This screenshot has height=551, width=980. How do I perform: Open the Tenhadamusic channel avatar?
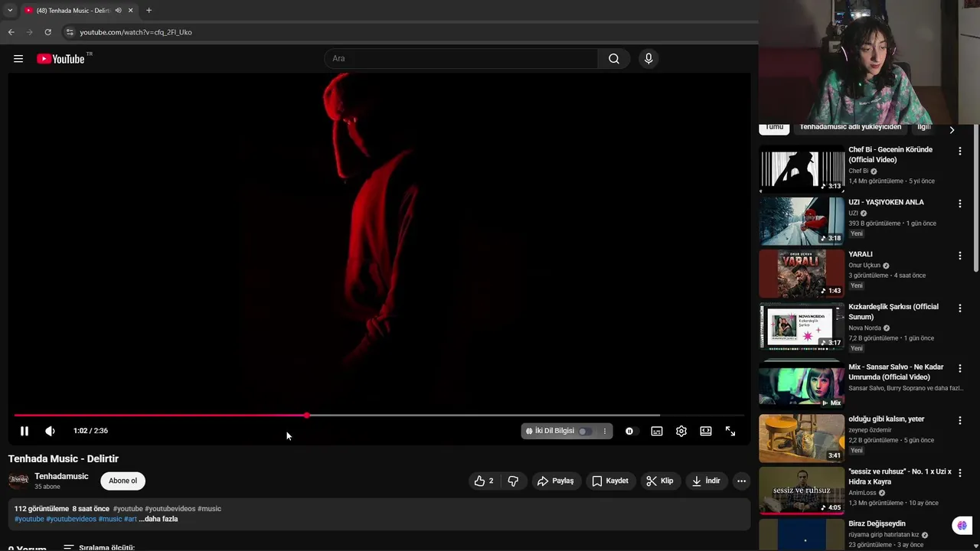pos(18,481)
